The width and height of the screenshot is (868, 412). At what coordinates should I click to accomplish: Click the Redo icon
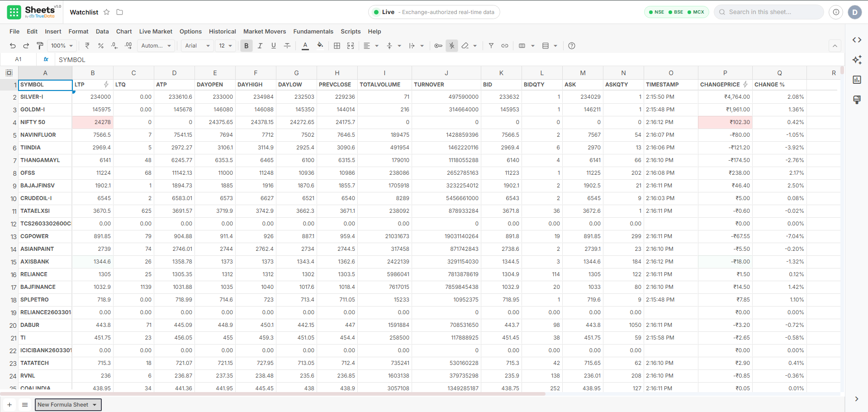pyautogui.click(x=26, y=46)
